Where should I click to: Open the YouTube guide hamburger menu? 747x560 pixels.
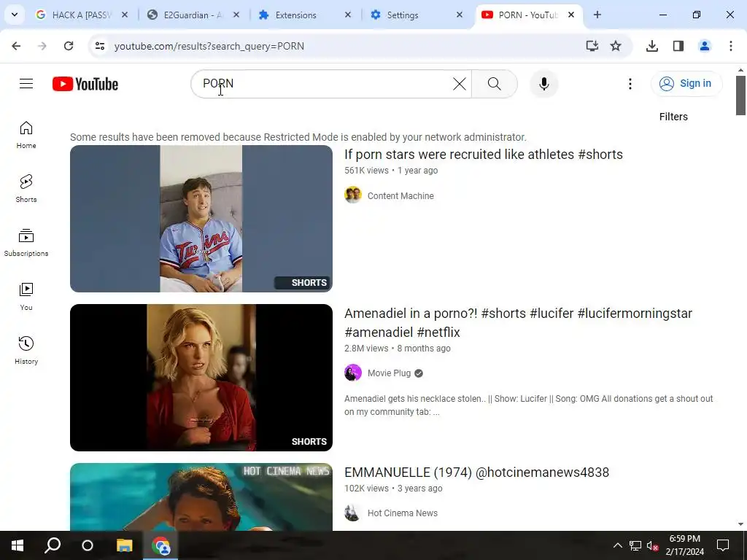(26, 84)
